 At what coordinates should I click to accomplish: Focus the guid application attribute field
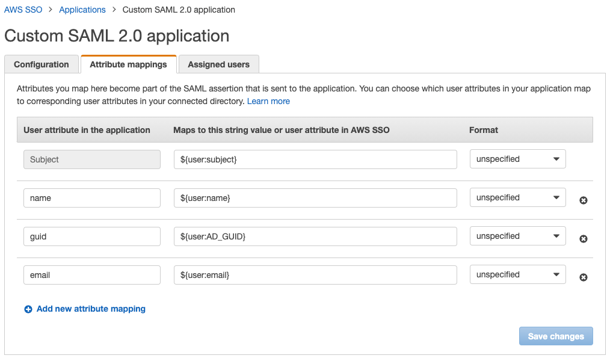pyautogui.click(x=92, y=236)
